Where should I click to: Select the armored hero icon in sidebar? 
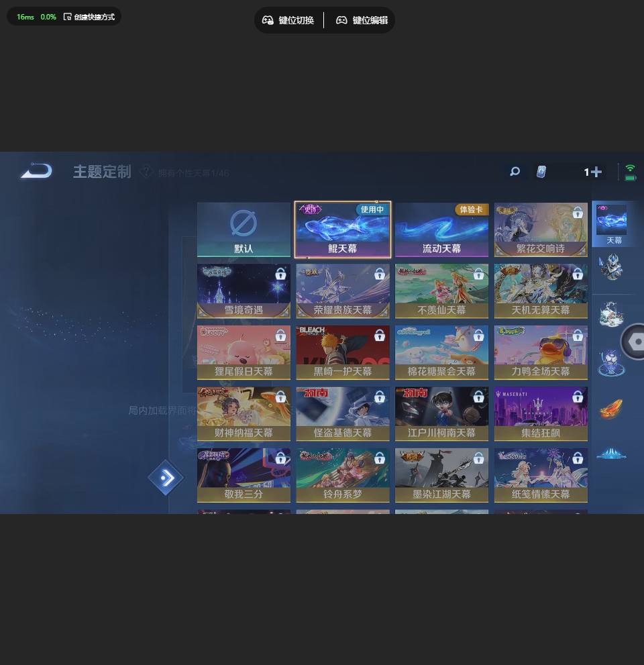click(x=611, y=267)
